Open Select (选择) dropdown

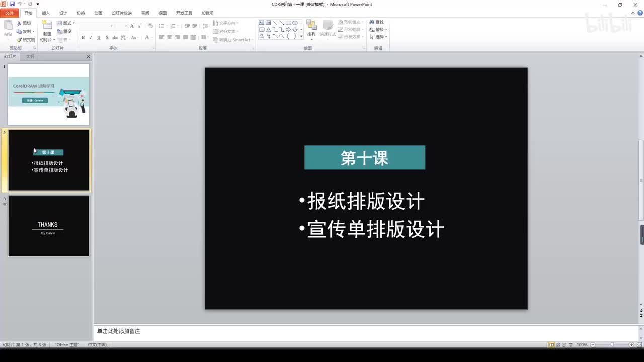pyautogui.click(x=378, y=37)
